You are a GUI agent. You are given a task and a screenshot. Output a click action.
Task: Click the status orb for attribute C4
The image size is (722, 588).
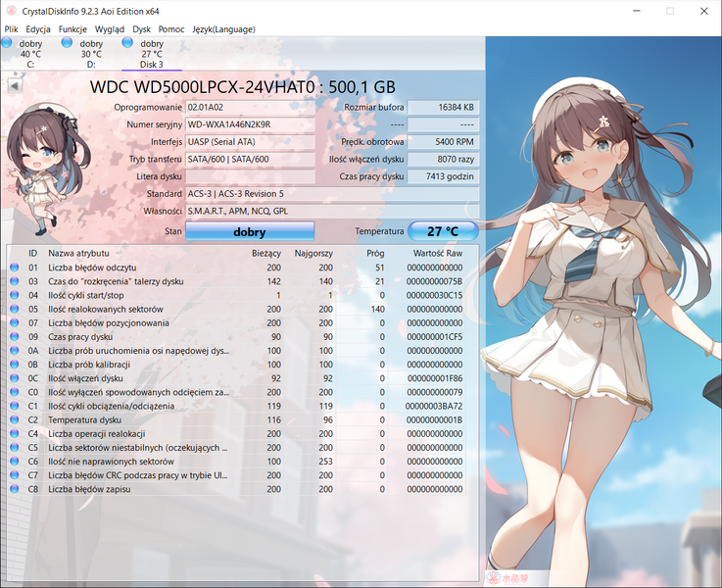click(15, 434)
